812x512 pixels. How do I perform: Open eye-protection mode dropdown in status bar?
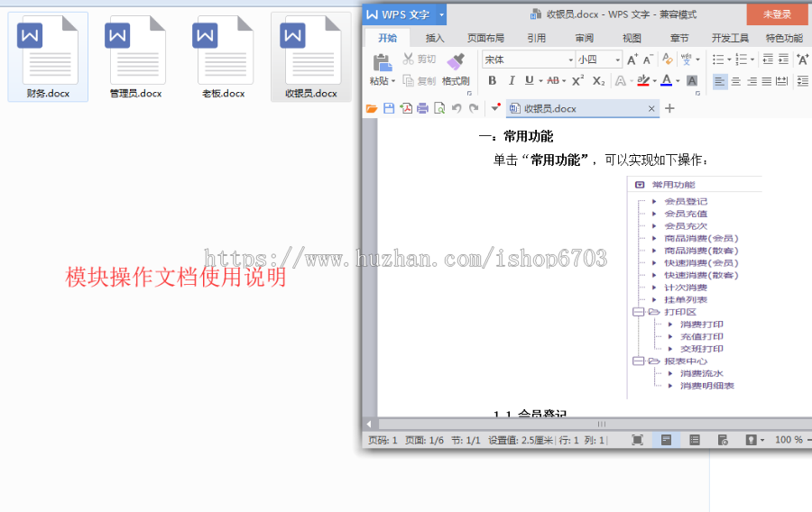pyautogui.click(x=762, y=440)
